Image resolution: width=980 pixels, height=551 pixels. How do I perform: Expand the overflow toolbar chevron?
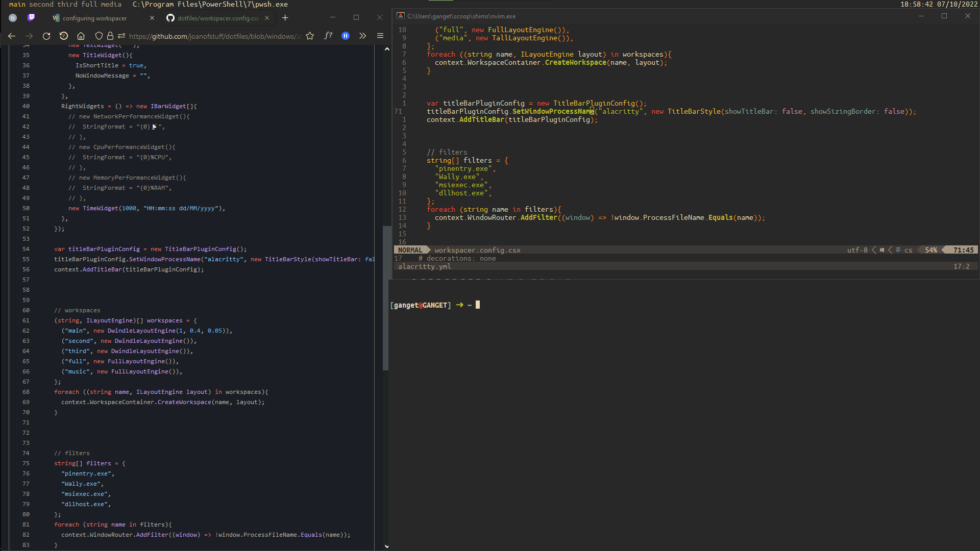point(362,36)
